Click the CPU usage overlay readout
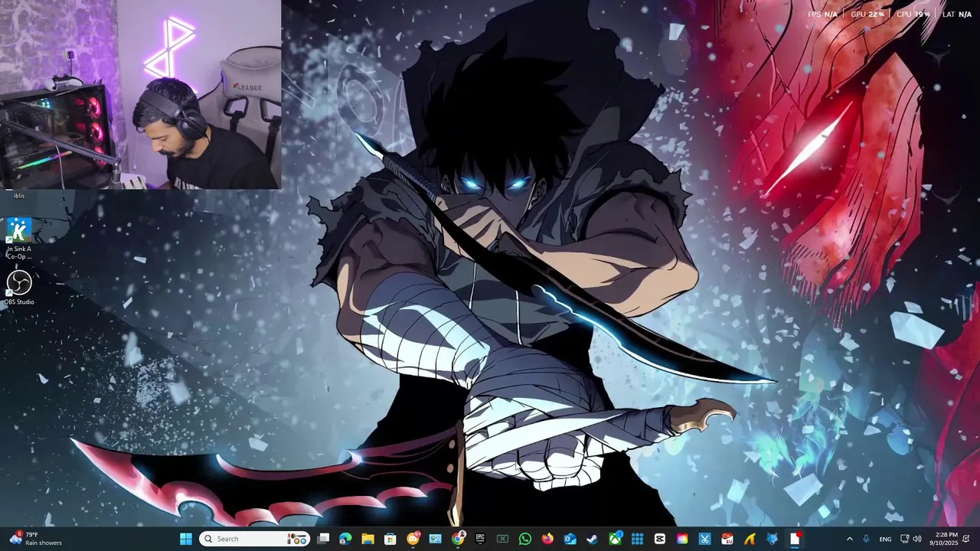 pos(913,14)
